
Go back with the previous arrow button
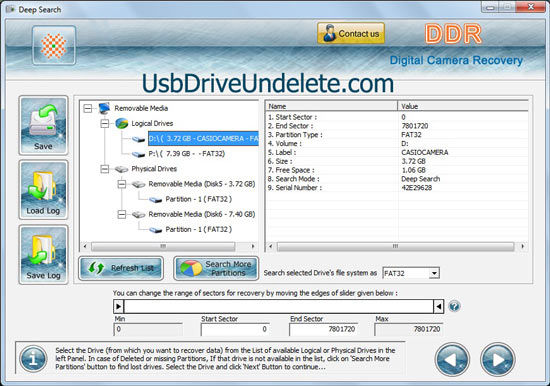[452, 359]
